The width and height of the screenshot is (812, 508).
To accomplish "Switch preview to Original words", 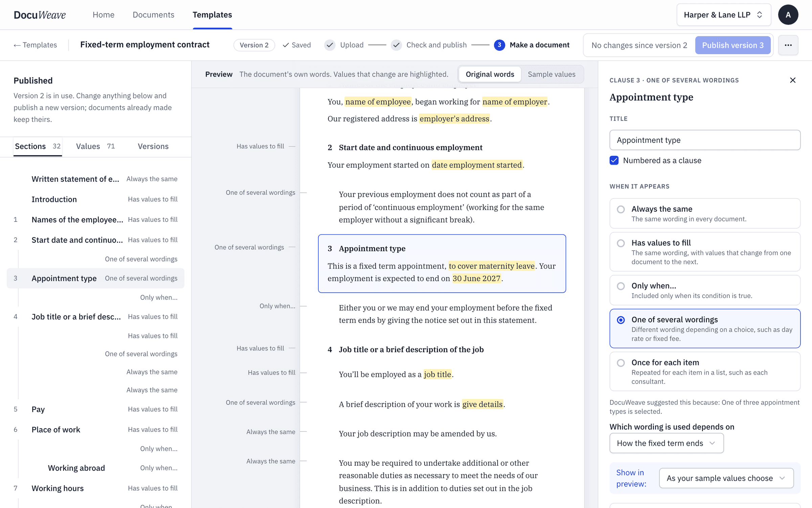I will click(x=490, y=74).
